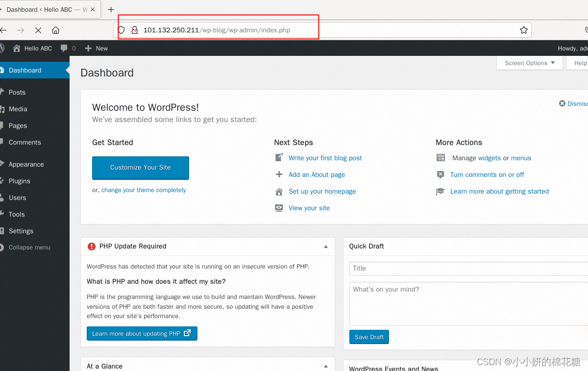Click the Write your first blog post pencil icon
The height and width of the screenshot is (371, 588).
pyautogui.click(x=279, y=158)
